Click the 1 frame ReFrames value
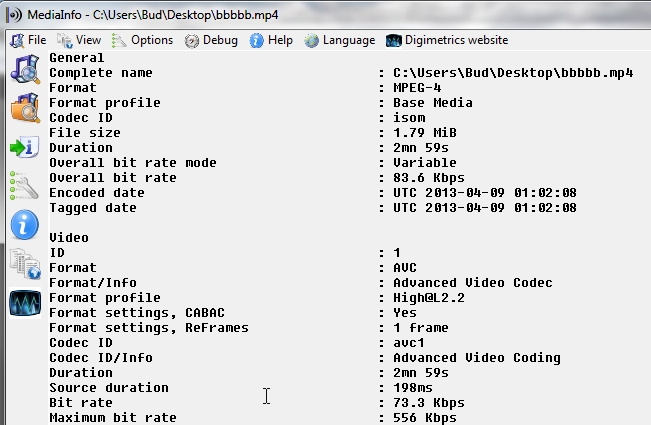This screenshot has width=651, height=425. (x=421, y=328)
